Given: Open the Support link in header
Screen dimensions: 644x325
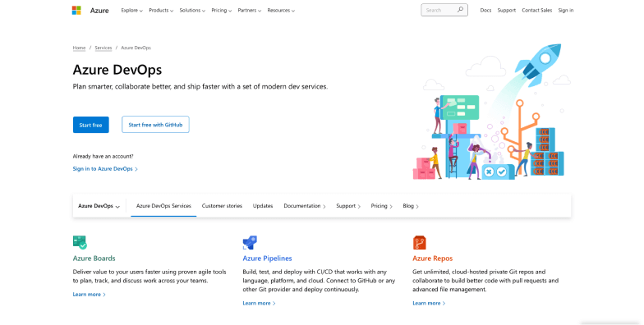Looking at the screenshot, I should pyautogui.click(x=506, y=10).
